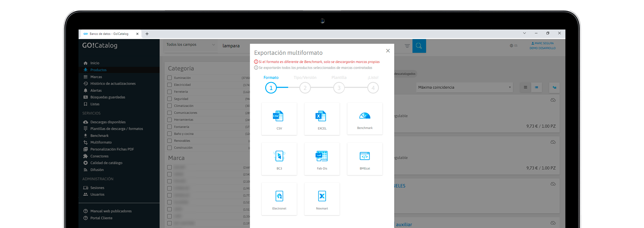This screenshot has height=228, width=644.
Task: Tick the Herramientas category checkbox
Action: 169,120
